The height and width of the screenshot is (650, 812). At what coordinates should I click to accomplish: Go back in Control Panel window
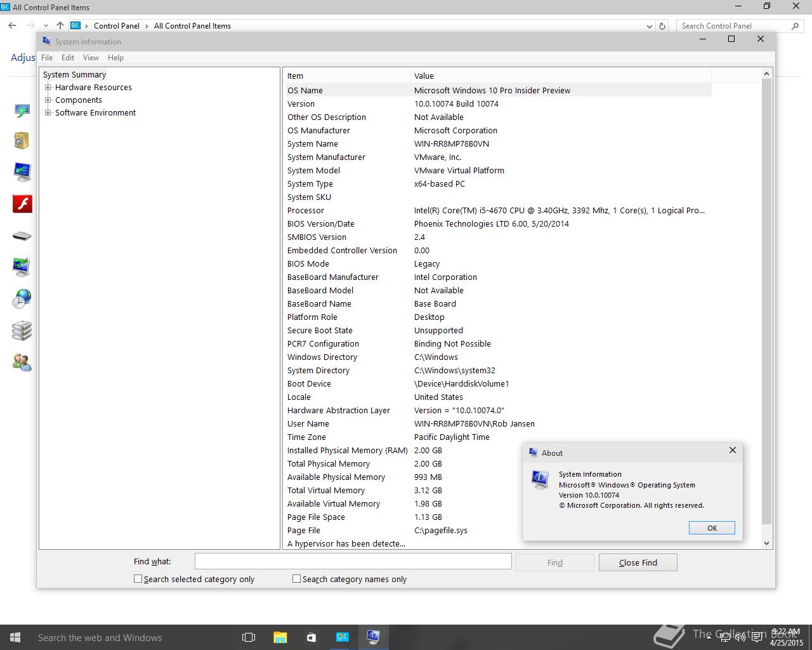tap(12, 26)
